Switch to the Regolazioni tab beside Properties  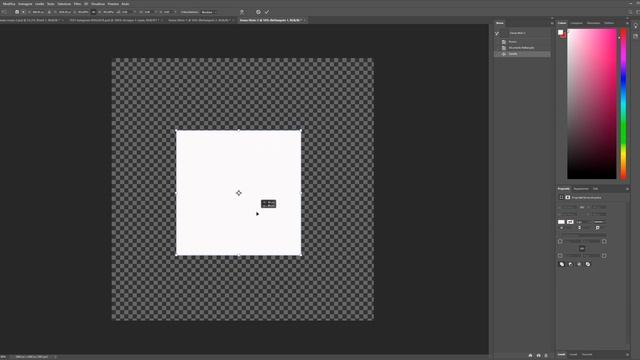tap(581, 189)
